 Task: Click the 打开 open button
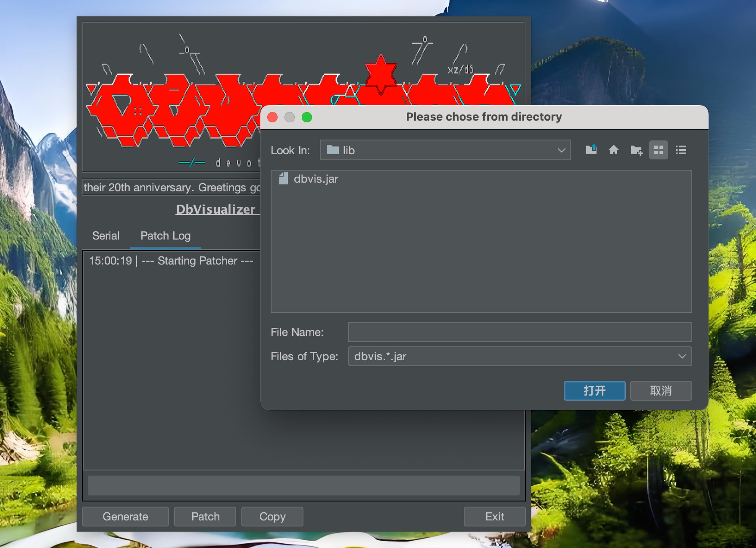click(594, 391)
